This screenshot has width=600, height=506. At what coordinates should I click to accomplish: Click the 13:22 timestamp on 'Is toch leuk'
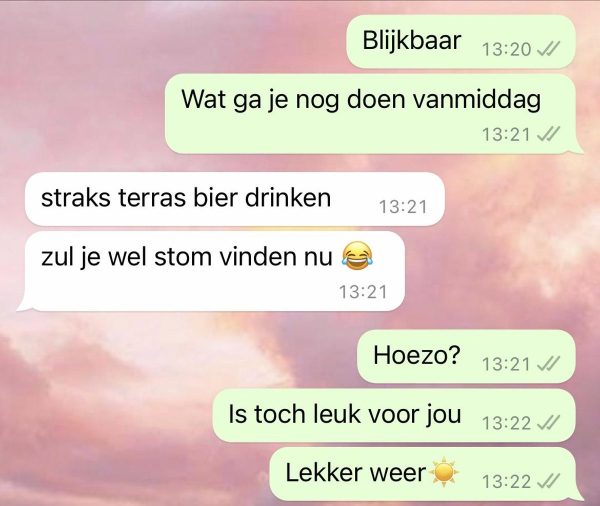(506, 423)
